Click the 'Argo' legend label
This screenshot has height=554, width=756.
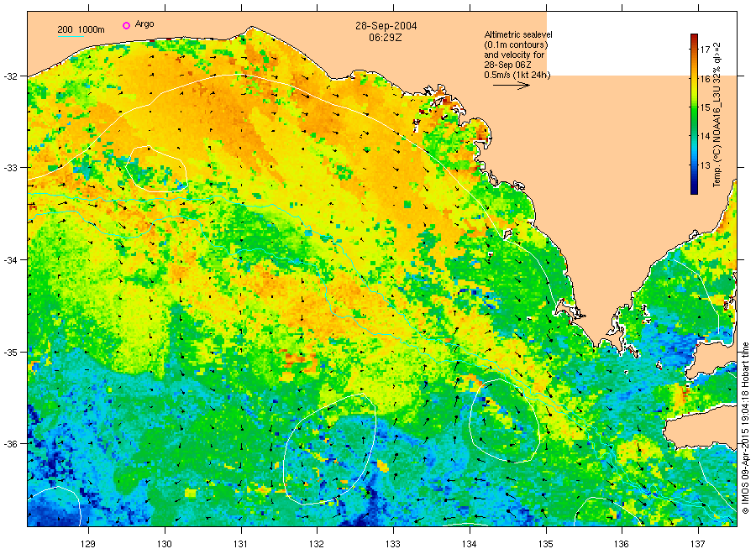pyautogui.click(x=144, y=24)
